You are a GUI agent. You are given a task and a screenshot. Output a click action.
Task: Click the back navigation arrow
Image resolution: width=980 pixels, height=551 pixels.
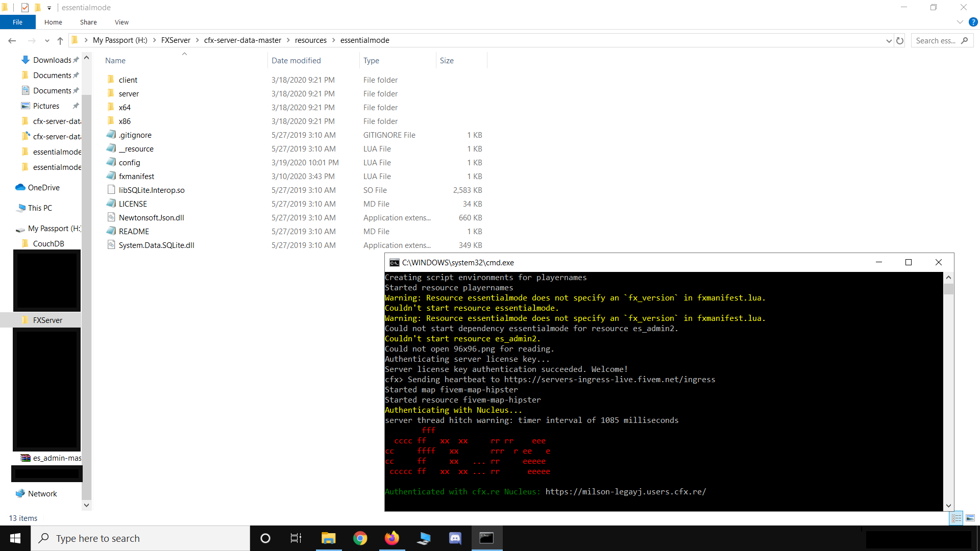point(12,40)
